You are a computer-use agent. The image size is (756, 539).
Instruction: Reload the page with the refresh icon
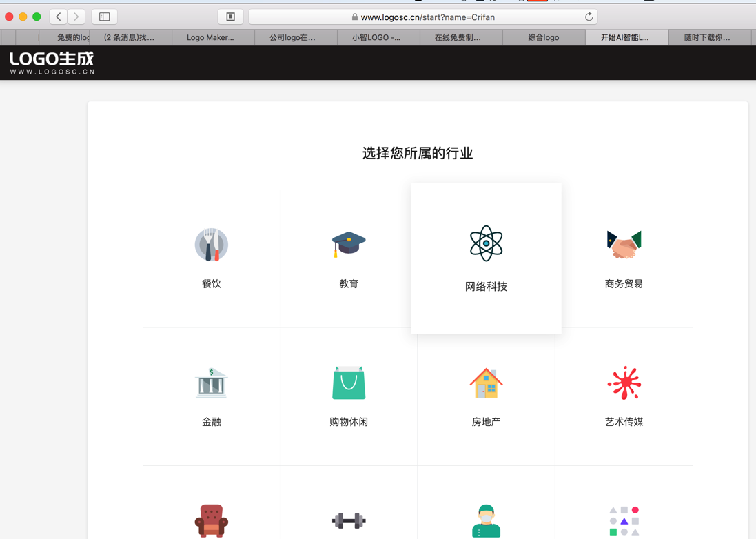click(589, 17)
